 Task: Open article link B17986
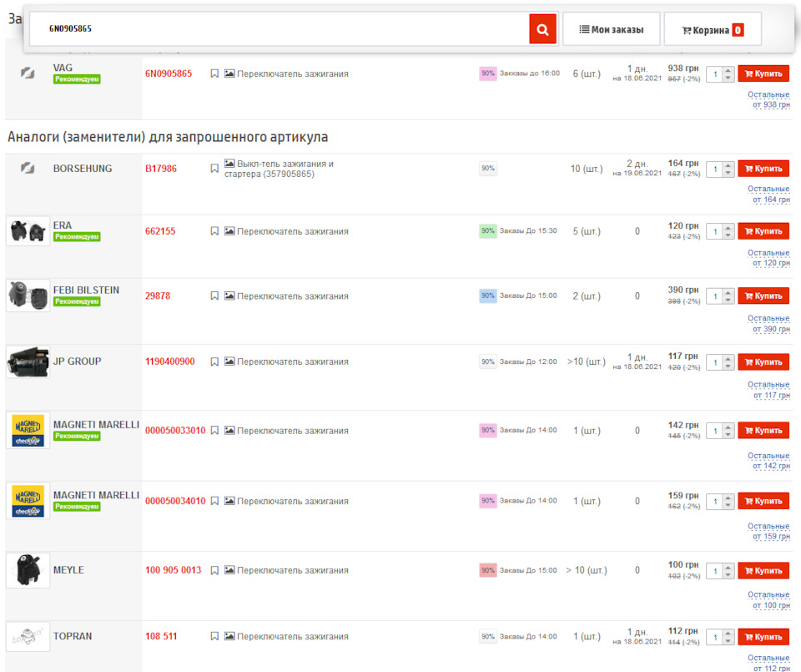tap(161, 169)
